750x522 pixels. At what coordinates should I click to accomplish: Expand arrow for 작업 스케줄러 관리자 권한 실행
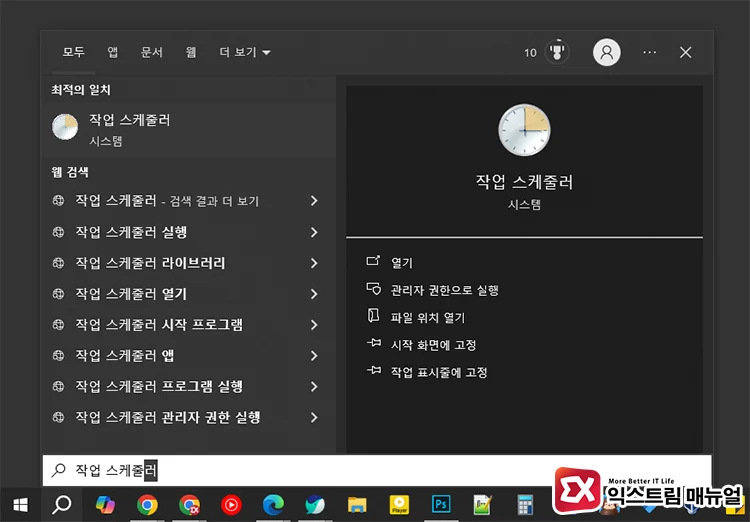click(314, 417)
